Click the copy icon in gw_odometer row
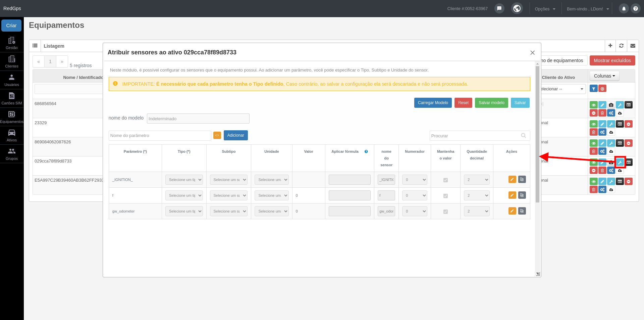644x320 pixels. 522,211
